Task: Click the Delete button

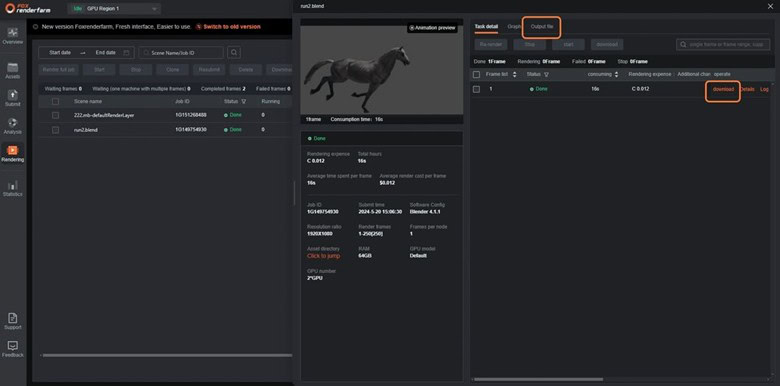Action: [246, 70]
